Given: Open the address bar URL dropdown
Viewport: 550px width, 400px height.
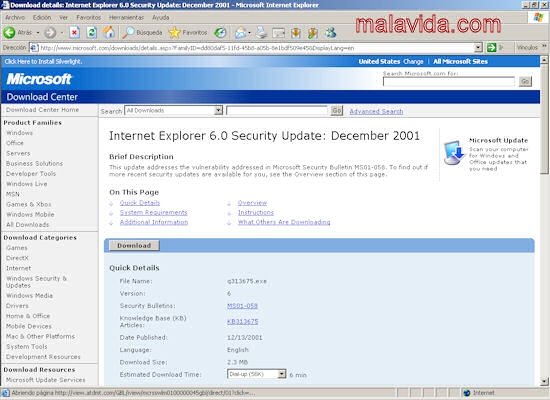Looking at the screenshot, I should tap(478, 47).
